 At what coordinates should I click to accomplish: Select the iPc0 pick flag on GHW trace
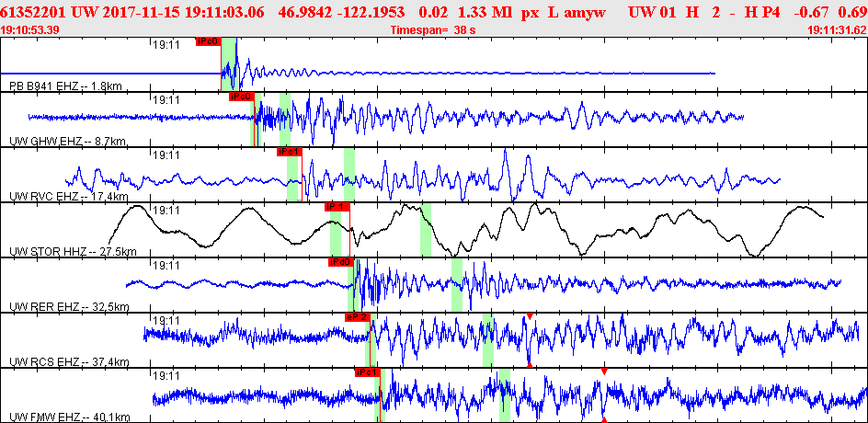coord(242,97)
